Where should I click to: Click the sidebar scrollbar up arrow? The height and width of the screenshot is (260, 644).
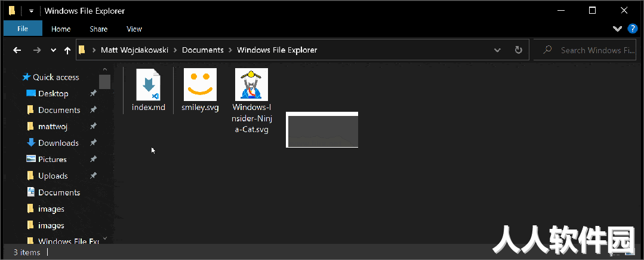click(104, 69)
